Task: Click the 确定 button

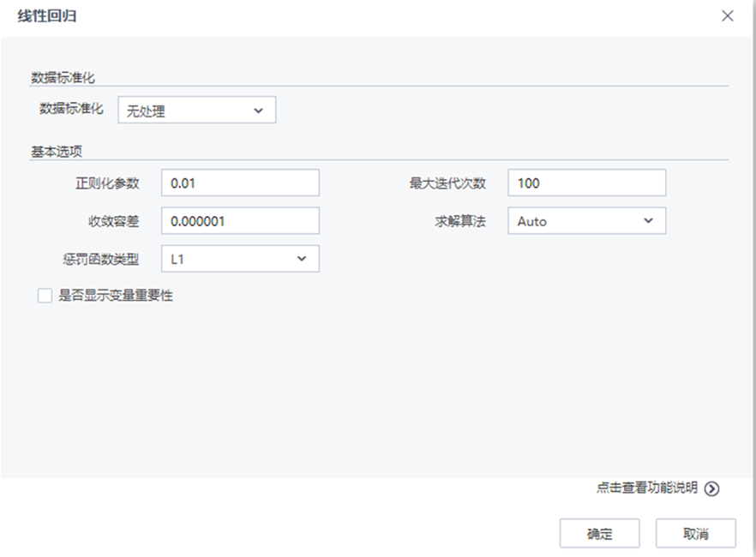Action: click(599, 532)
